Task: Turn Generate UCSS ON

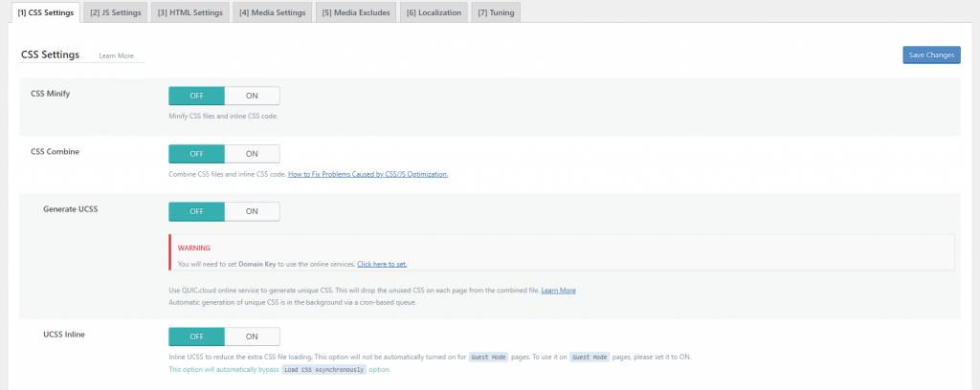Action: click(x=252, y=211)
